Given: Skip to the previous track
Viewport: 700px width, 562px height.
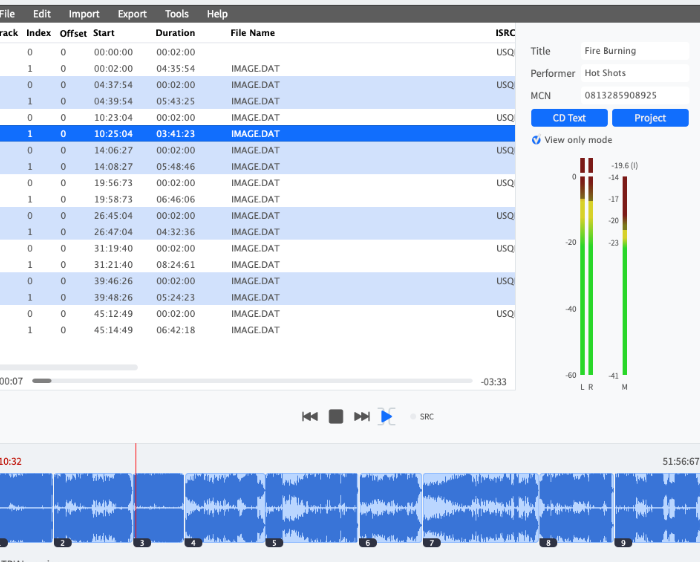Looking at the screenshot, I should point(310,416).
